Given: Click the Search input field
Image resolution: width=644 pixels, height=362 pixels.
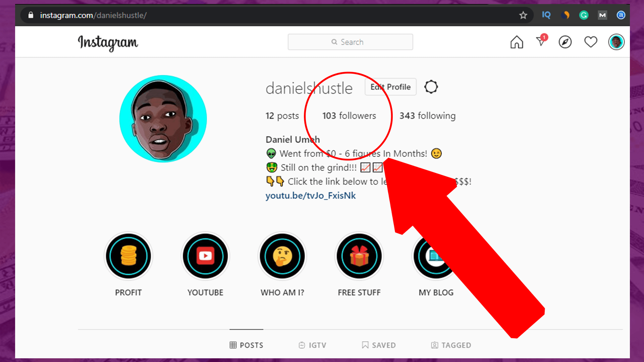Looking at the screenshot, I should (350, 42).
